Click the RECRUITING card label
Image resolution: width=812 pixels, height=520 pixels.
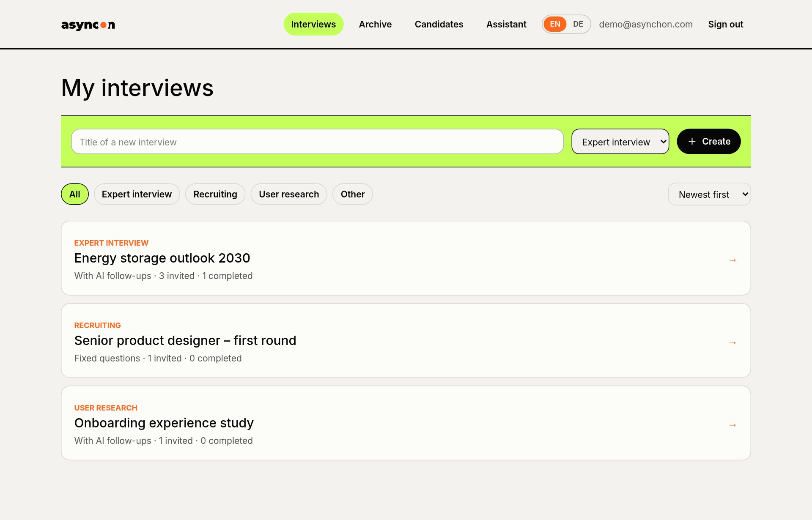point(98,326)
